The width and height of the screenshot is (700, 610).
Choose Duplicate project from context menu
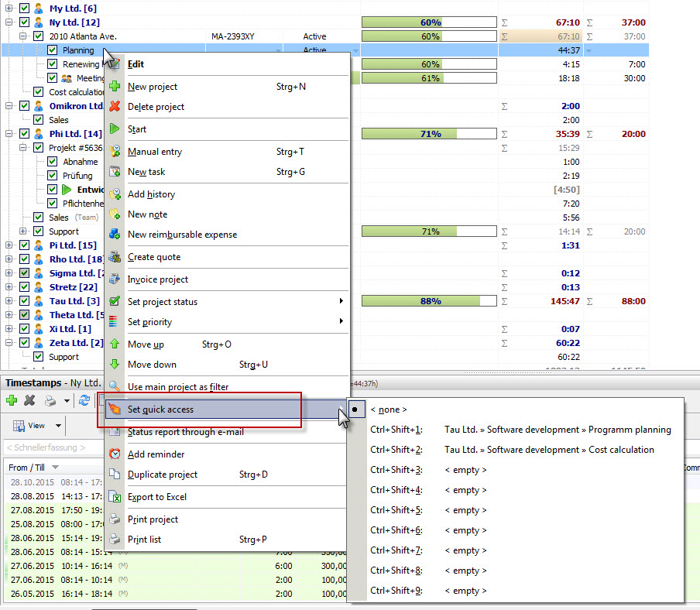tap(163, 475)
